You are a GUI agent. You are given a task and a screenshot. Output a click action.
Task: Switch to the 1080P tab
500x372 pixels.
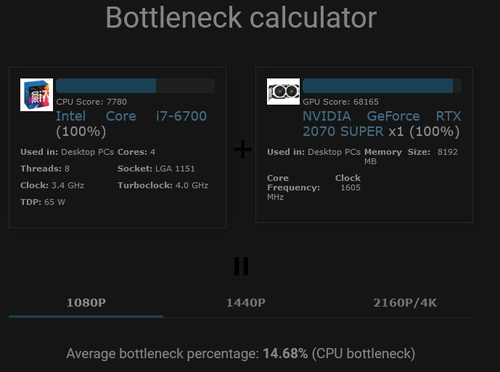pyautogui.click(x=86, y=303)
